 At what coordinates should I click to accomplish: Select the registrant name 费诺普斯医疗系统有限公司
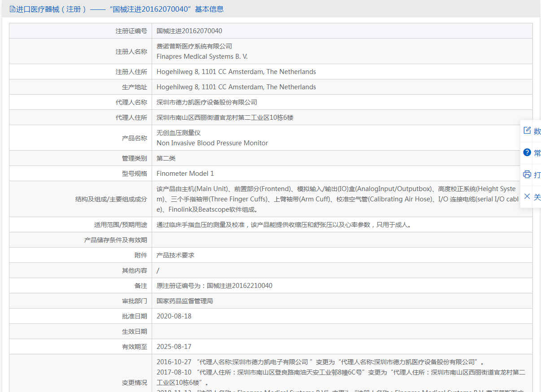click(194, 46)
